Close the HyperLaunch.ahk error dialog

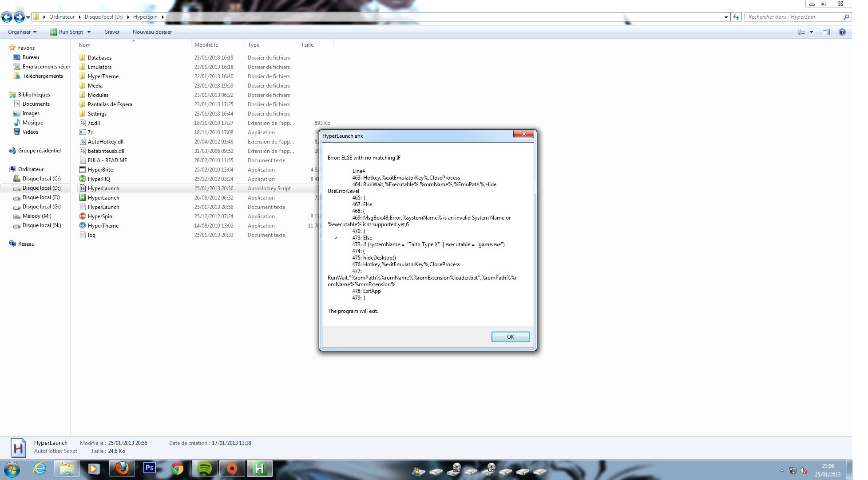coord(524,134)
